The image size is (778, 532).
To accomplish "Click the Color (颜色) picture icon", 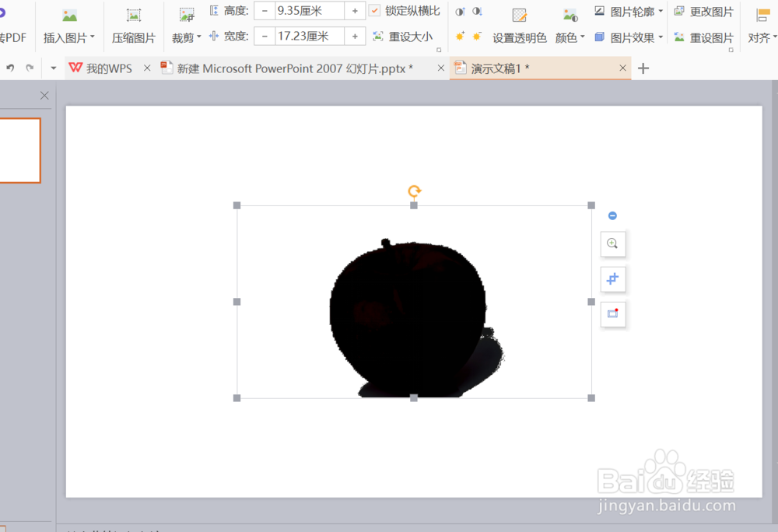I will (x=570, y=16).
